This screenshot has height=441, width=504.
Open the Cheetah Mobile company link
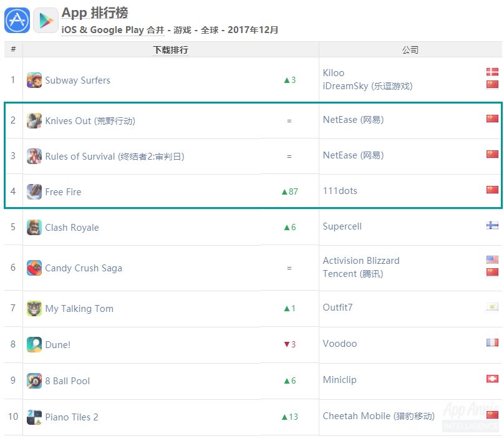[379, 416]
